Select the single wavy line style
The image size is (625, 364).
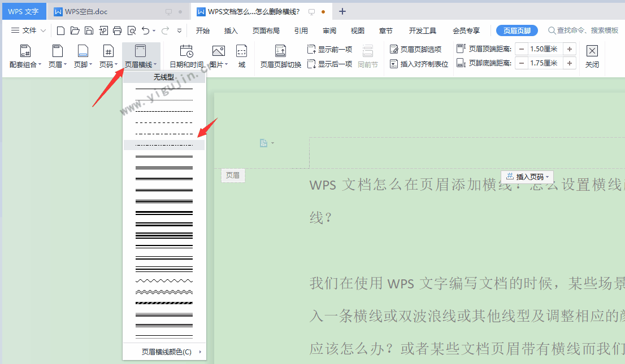tap(164, 281)
